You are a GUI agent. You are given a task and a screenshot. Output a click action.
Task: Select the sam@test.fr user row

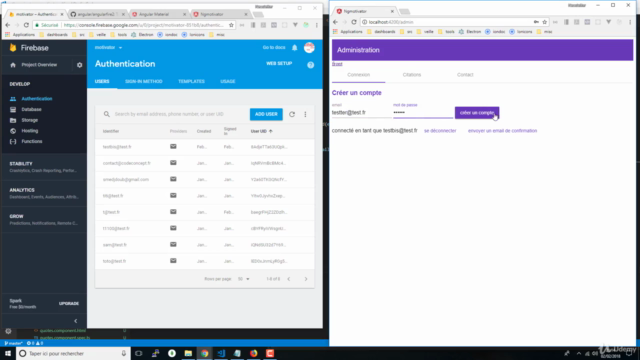pyautogui.click(x=204, y=245)
